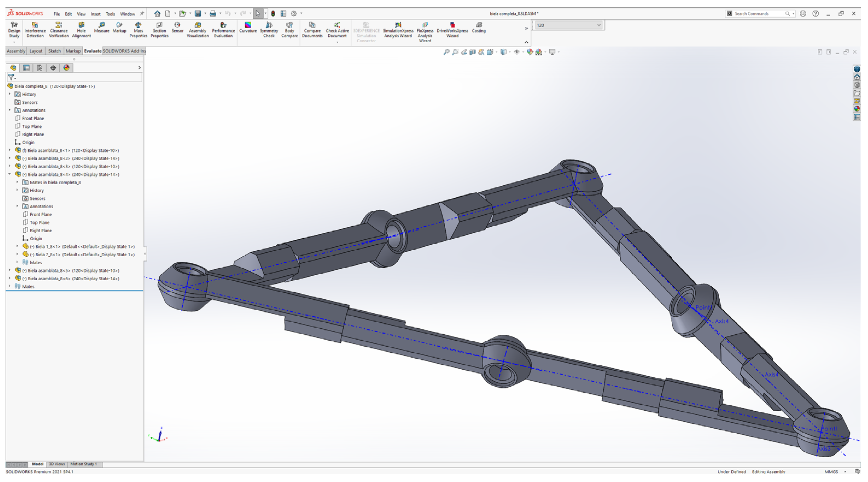
Task: Collapse the Biela asamblata_8<4> tree node
Action: pos(10,174)
